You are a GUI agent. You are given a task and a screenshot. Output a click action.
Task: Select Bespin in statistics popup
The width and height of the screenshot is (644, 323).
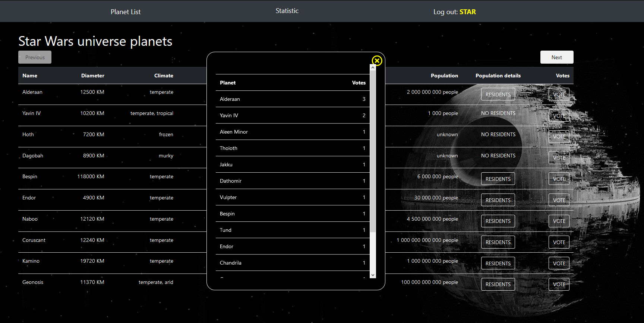coord(293,214)
